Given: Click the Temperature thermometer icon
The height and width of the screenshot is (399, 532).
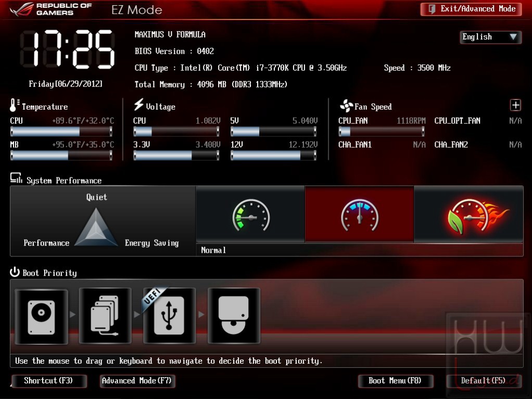Looking at the screenshot, I should click(x=14, y=106).
